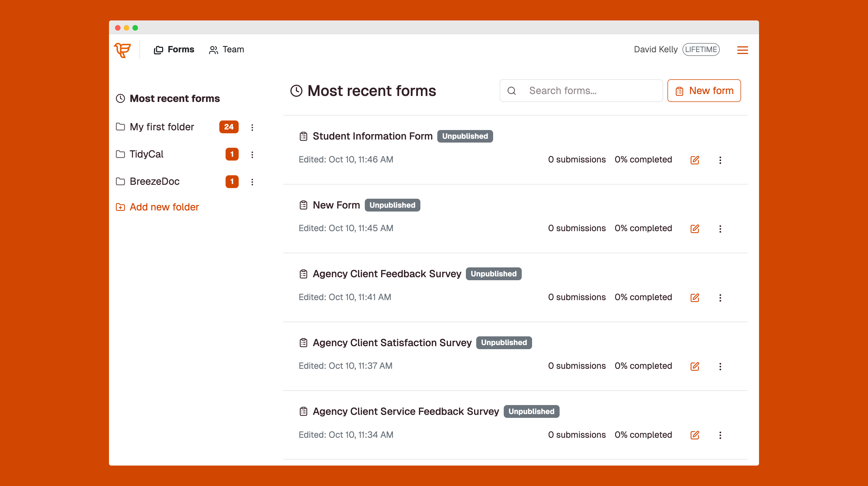868x486 pixels.
Task: Edit Agency Client Feedback Survey pencil icon
Action: [694, 297]
